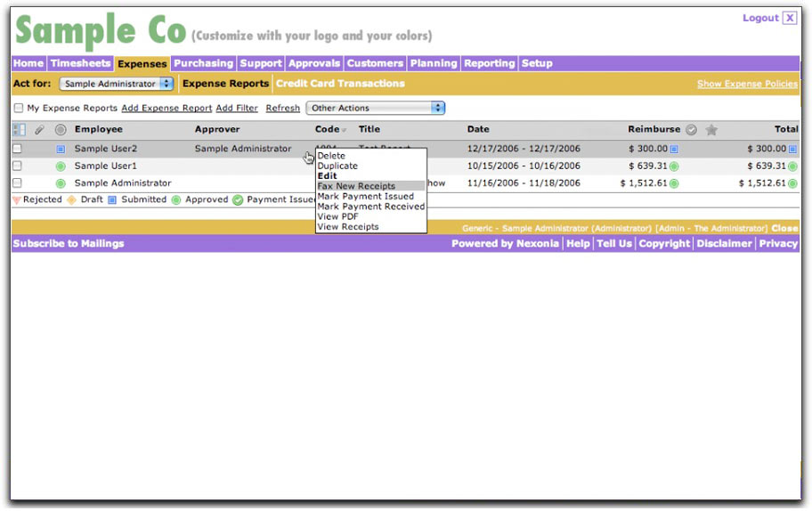Choose Duplicate from the context menu
The height and width of the screenshot is (511, 812).
pyautogui.click(x=337, y=166)
